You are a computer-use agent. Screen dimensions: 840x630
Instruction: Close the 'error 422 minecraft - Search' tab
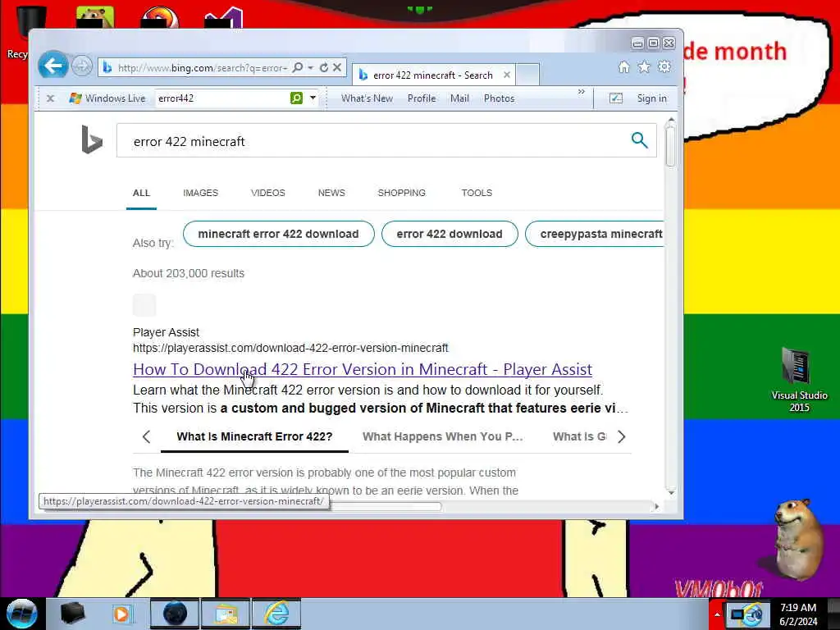tap(507, 75)
